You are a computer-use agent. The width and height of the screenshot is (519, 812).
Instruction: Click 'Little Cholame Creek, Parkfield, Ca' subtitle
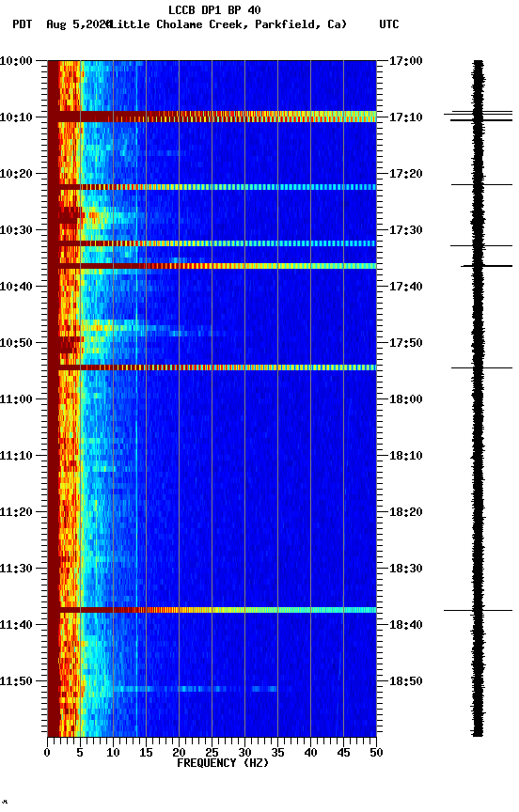[228, 24]
